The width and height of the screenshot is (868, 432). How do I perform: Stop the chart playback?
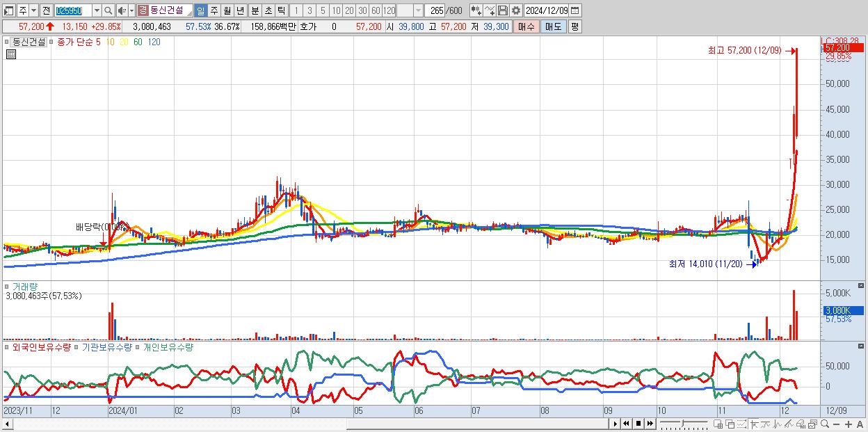click(638, 424)
